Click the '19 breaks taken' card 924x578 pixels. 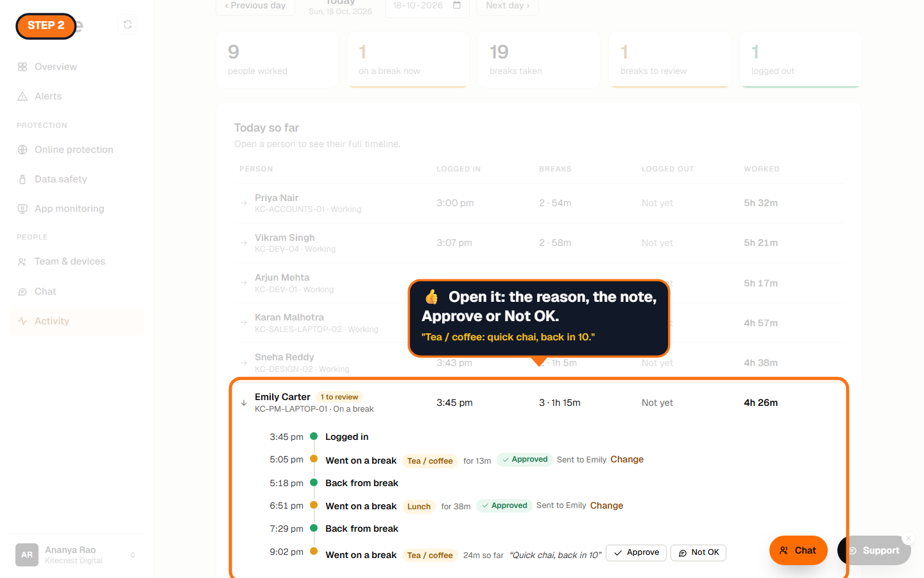[538, 60]
